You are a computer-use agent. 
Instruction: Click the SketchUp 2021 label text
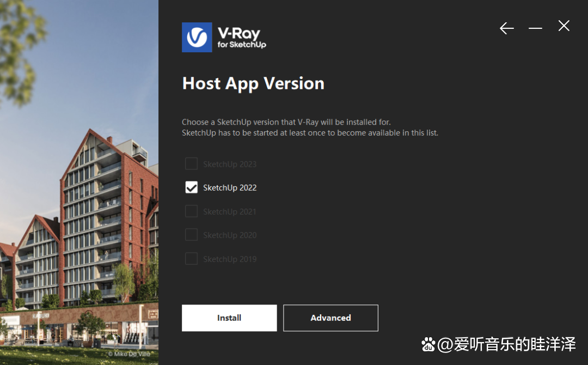click(230, 211)
